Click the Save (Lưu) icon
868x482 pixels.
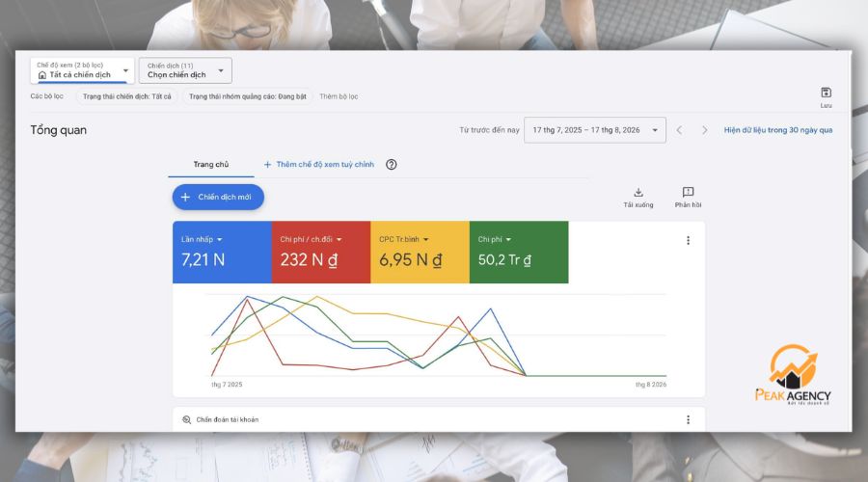(826, 93)
